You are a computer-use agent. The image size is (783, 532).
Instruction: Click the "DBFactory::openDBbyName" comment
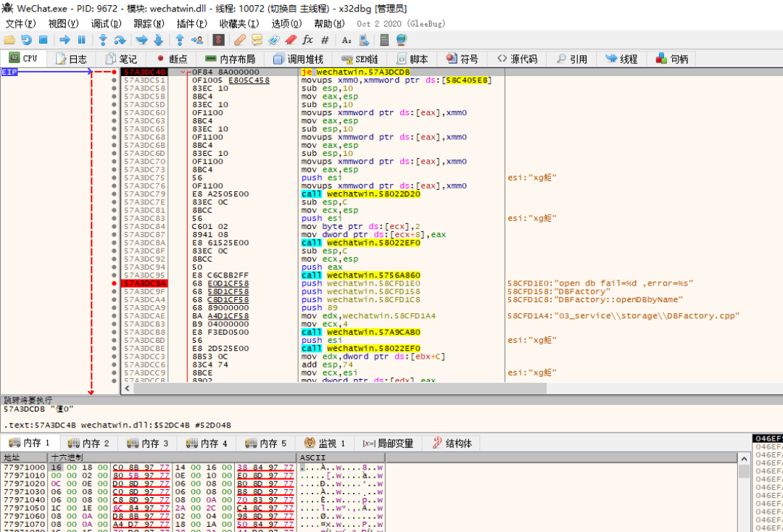point(594,299)
